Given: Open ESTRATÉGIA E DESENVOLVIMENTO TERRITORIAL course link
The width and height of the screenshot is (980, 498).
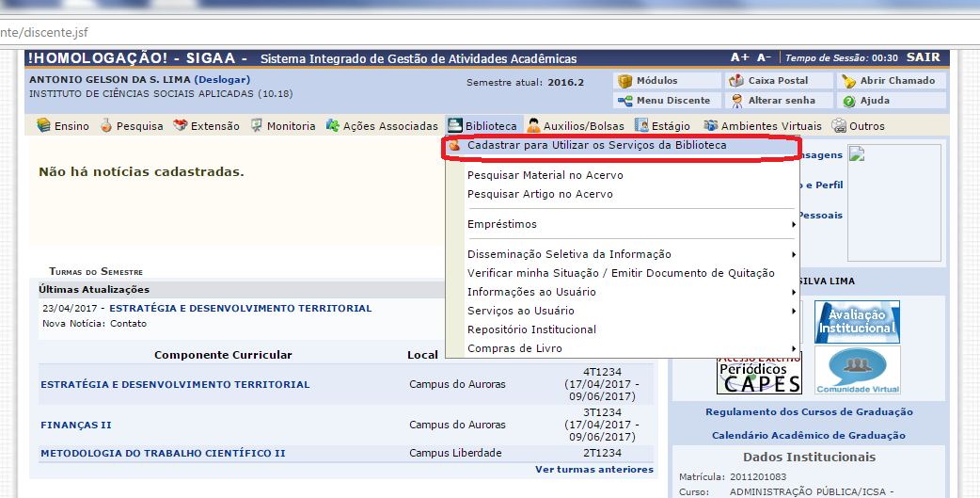Looking at the screenshot, I should 175,384.
